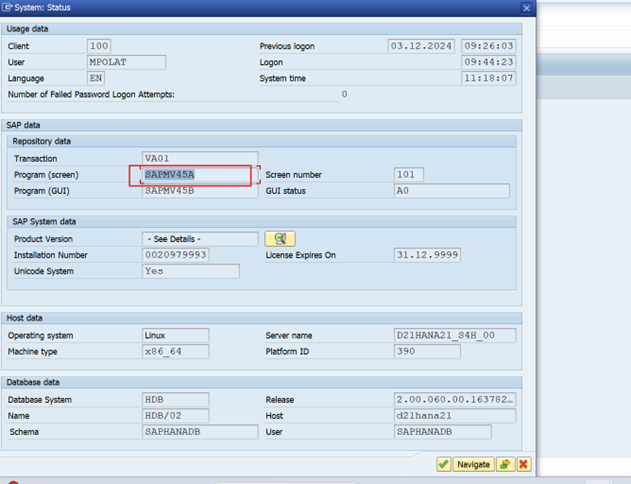The width and height of the screenshot is (631, 484).
Task: Click Operating system field Linux
Action: pos(175,335)
